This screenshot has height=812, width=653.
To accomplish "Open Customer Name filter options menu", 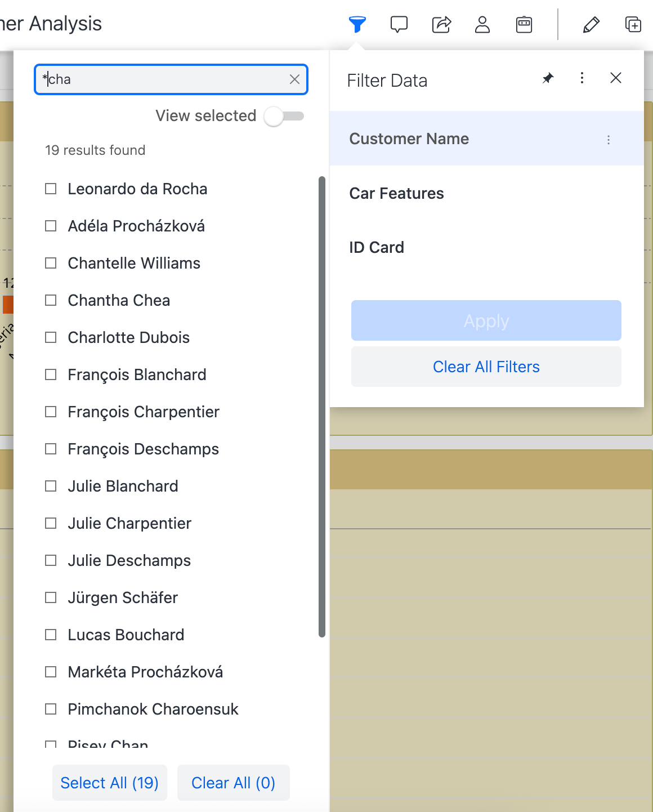I will pos(609,140).
